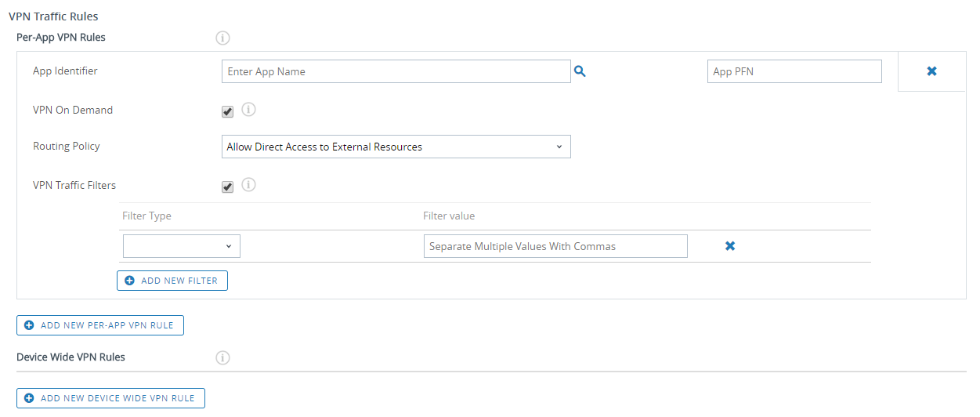
Task: Disable the VPN Traffic Filters checkbox
Action: tap(227, 187)
